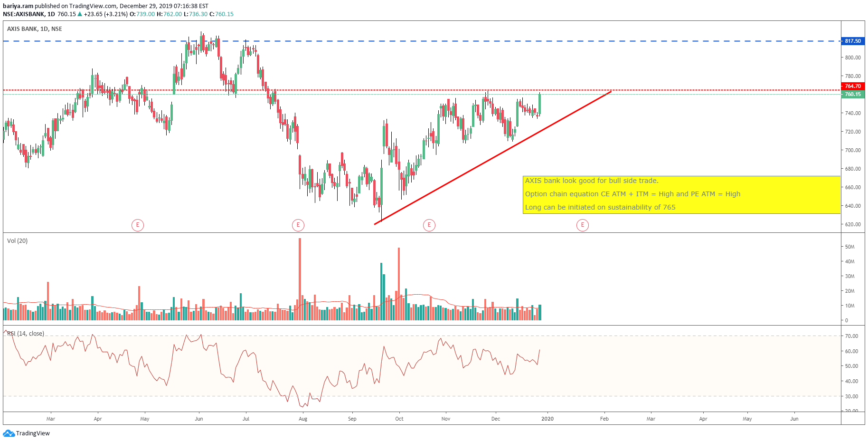
Task: Select the blue 817.50 price label
Action: tap(853, 41)
